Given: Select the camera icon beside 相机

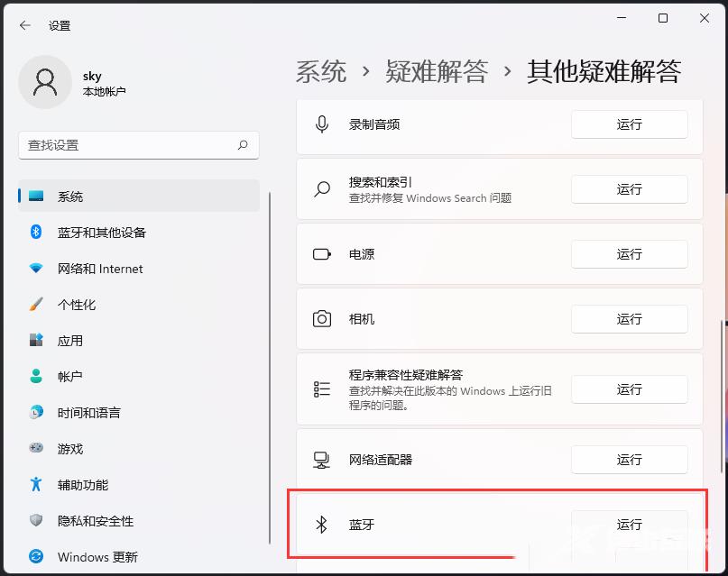Looking at the screenshot, I should [322, 319].
